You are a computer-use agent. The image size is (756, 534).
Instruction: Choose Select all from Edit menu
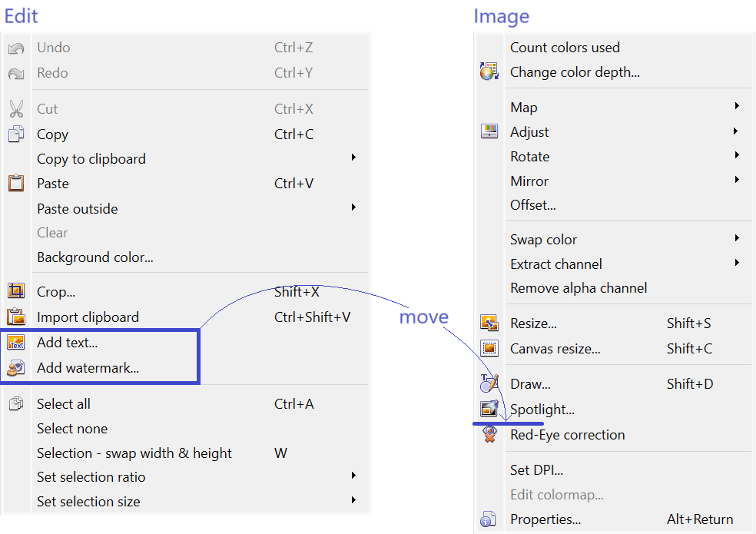coord(64,404)
